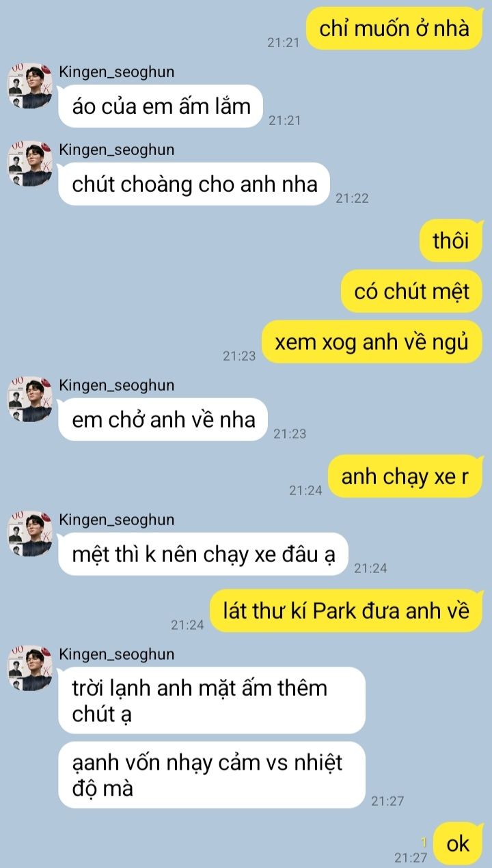Select the "áo của em ấm lắm" message

161,106
